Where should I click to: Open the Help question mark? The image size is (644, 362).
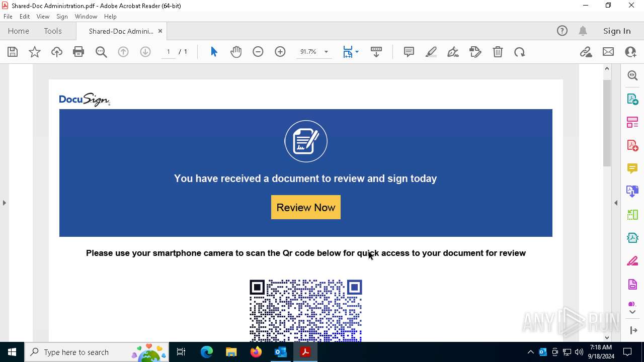point(562,31)
